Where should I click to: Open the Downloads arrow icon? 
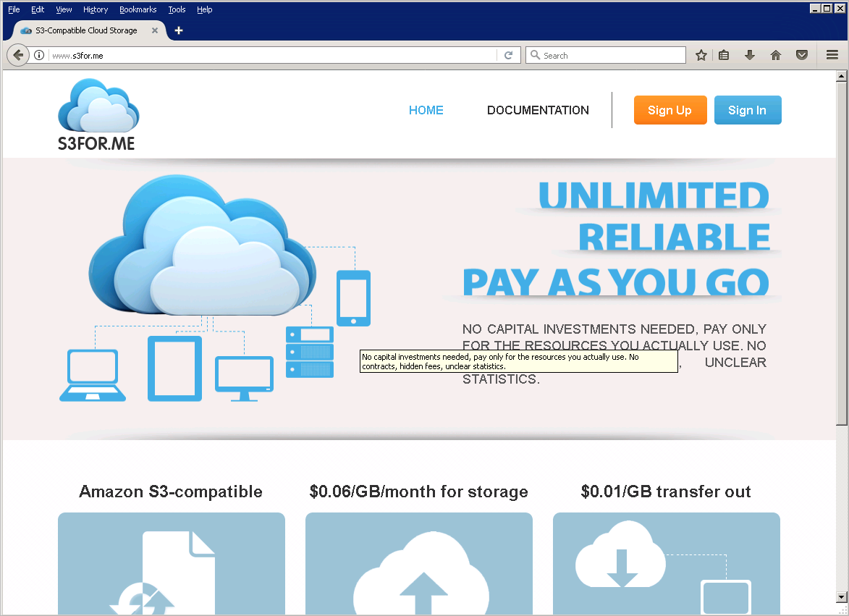point(750,55)
